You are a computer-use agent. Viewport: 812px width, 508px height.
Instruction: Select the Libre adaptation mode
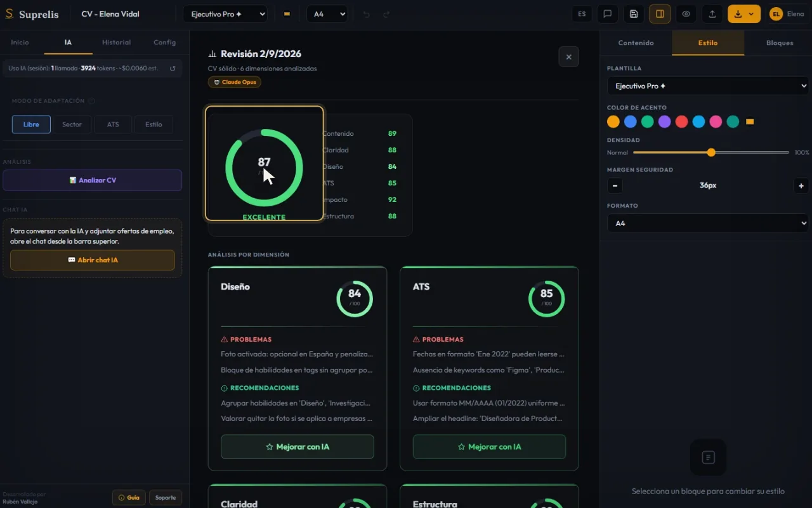31,124
